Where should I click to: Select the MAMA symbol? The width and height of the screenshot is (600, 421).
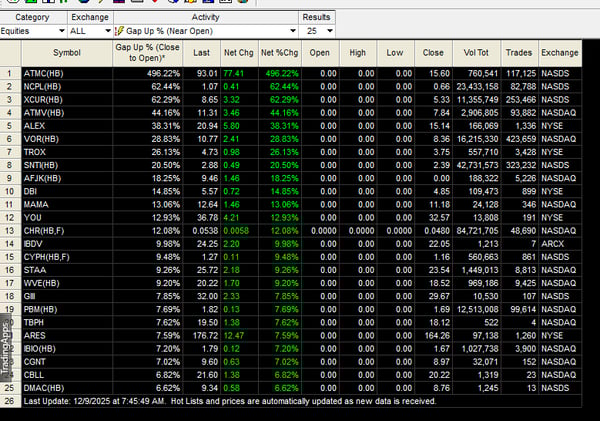[36, 204]
